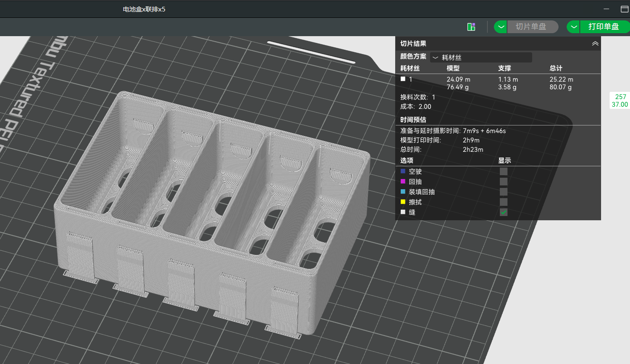Minimize the window
This screenshot has width=630, height=364.
pos(606,9)
